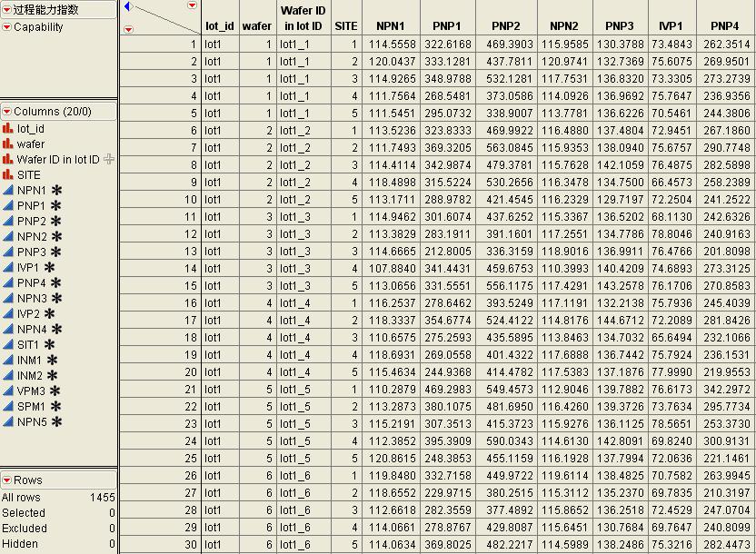
Task: Click the asterisk icon next to NPN5
Action: point(56,421)
